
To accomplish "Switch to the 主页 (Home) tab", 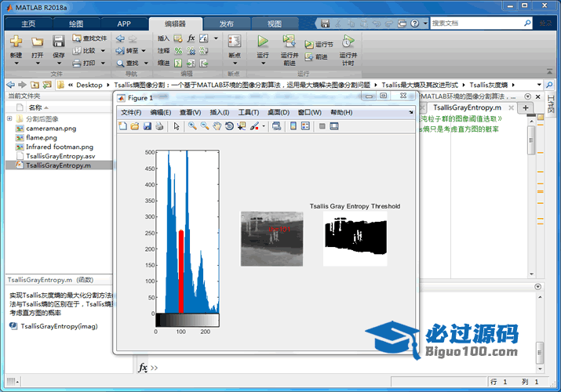I will coord(28,24).
